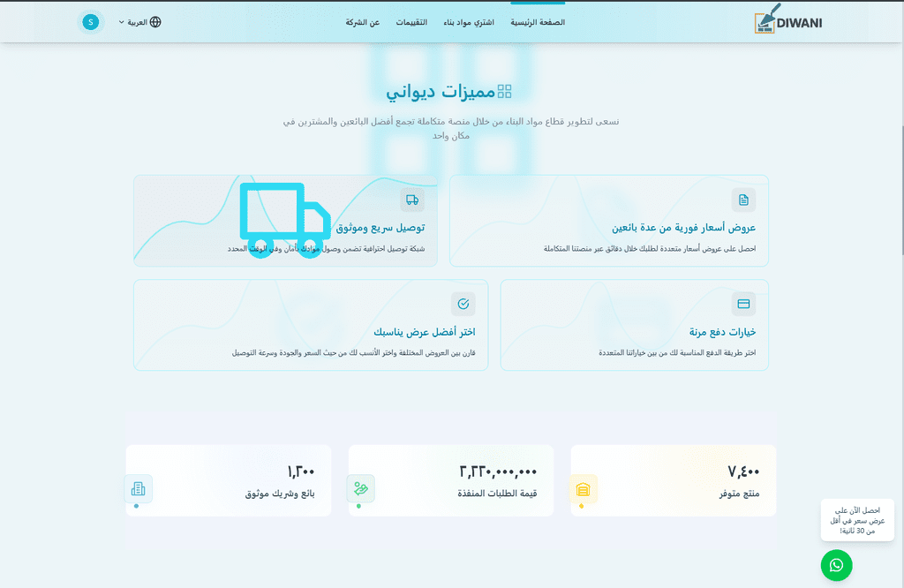Click the tooltip 'احصل الآن على عرض سعر'
904x588 pixels.
857,521
